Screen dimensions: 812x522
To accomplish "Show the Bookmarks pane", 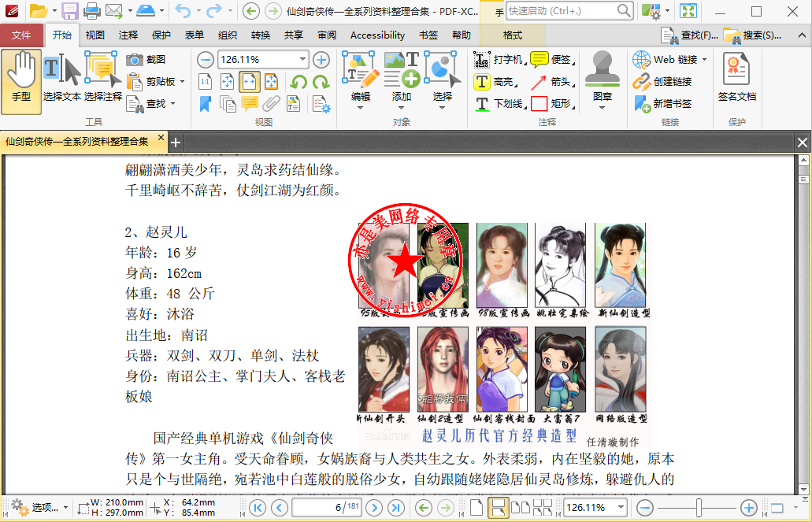I will click(x=206, y=104).
